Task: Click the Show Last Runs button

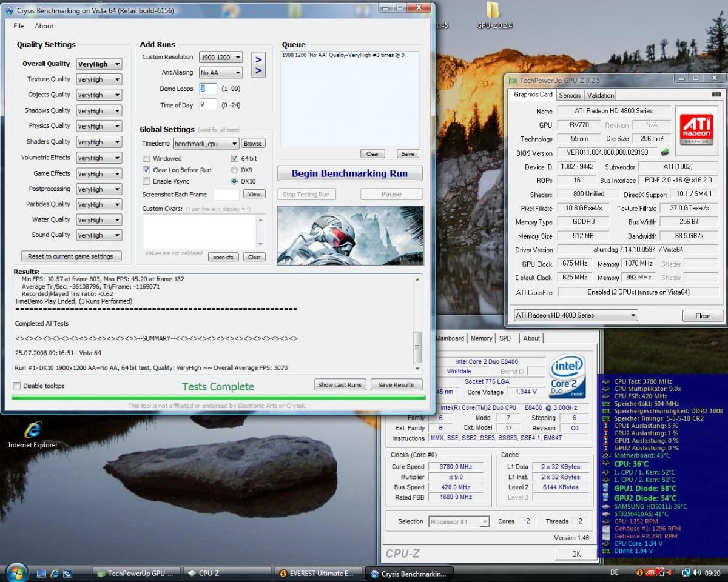Action: pyautogui.click(x=340, y=384)
